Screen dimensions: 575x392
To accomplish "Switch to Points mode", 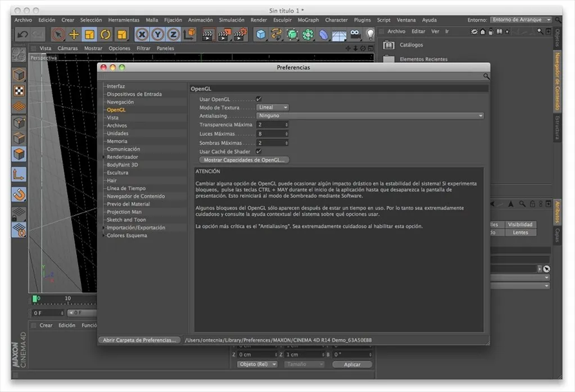I will click(19, 122).
